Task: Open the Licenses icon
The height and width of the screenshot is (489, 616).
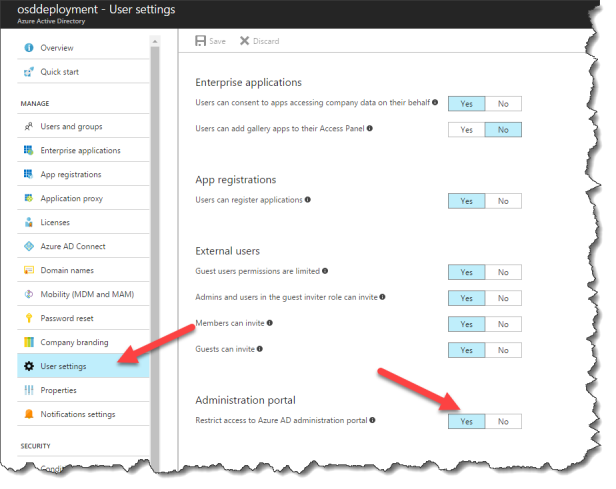Action: pos(29,222)
